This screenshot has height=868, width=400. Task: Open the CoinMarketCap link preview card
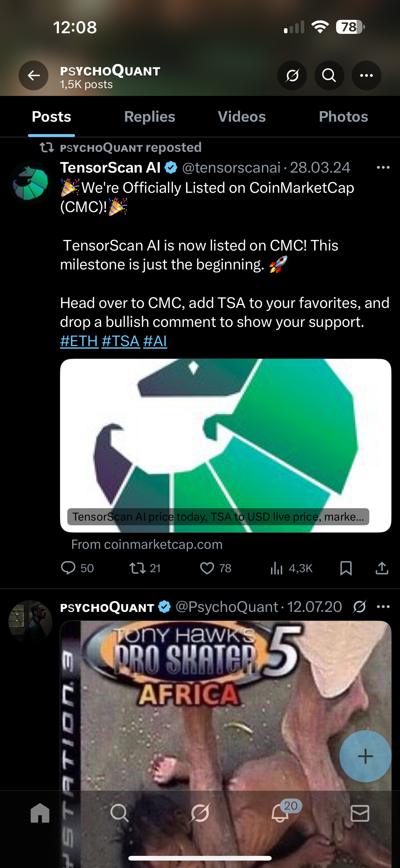pos(225,445)
